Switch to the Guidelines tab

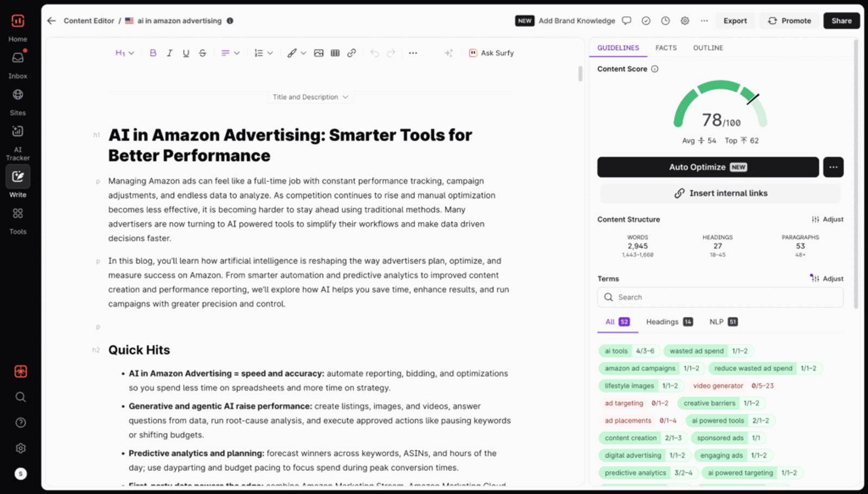point(618,48)
